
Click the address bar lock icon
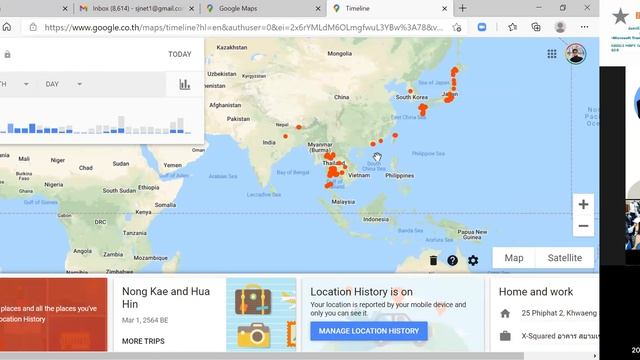(x=33, y=27)
